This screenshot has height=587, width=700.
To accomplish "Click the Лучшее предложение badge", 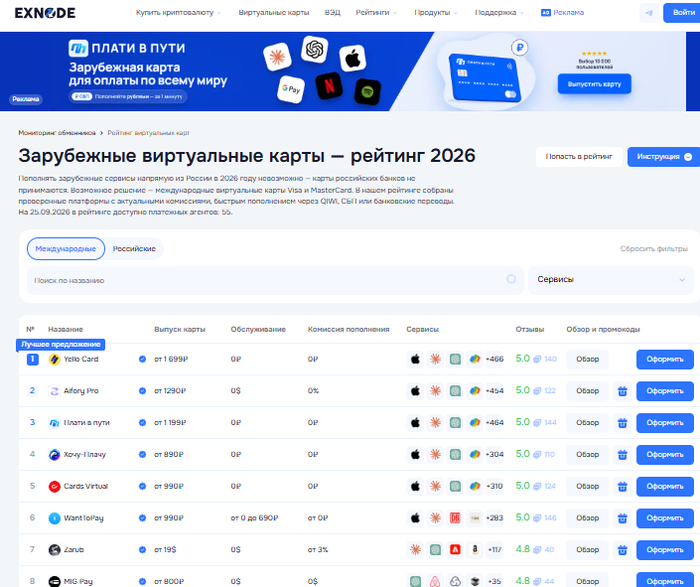I will coord(61,345).
